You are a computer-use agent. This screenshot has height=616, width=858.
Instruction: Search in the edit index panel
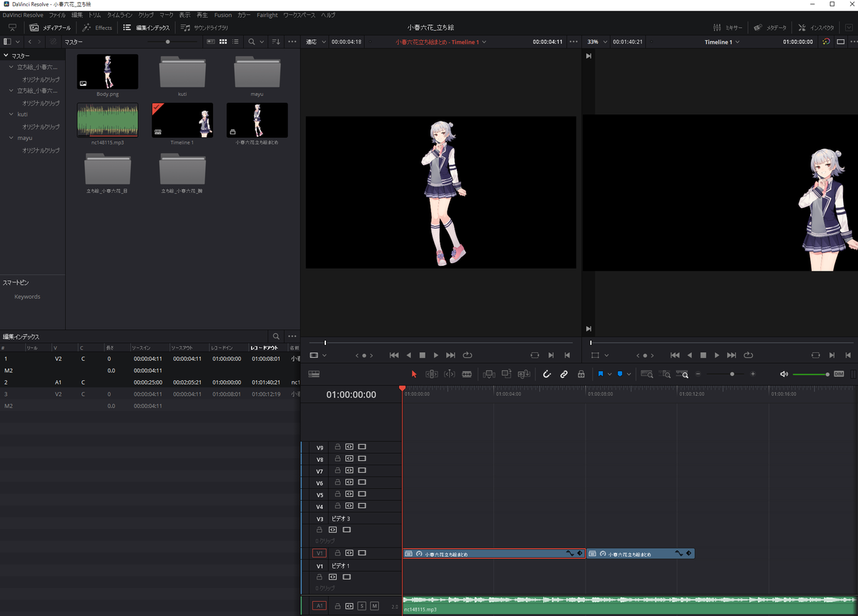click(276, 336)
